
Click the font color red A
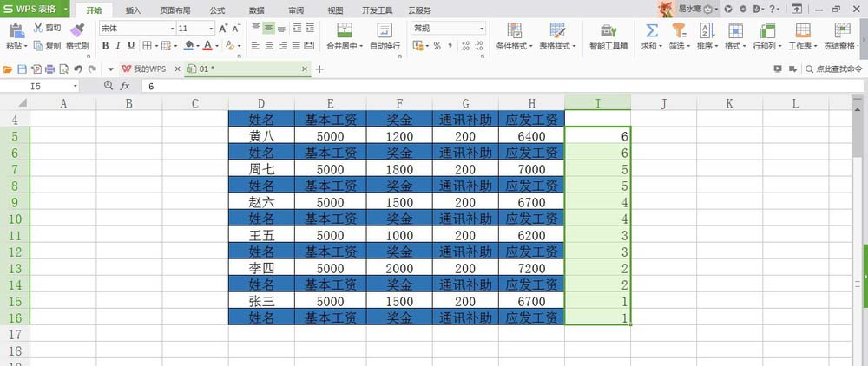point(207,45)
